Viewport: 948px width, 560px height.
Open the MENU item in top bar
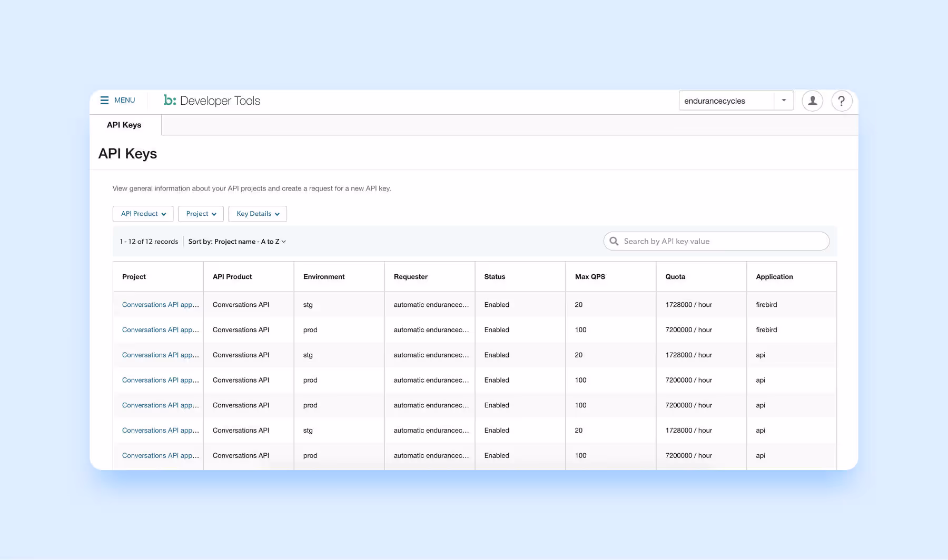pos(124,100)
